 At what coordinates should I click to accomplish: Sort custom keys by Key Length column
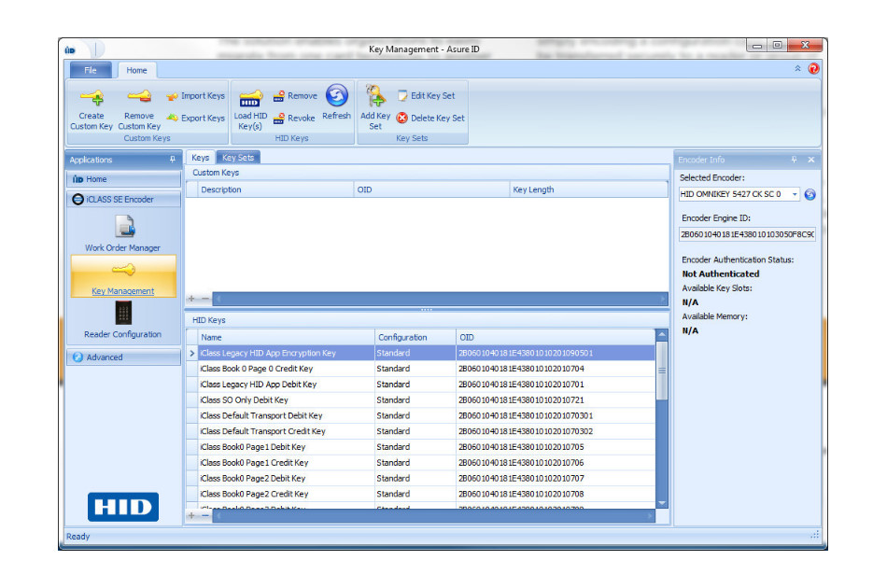(x=589, y=190)
